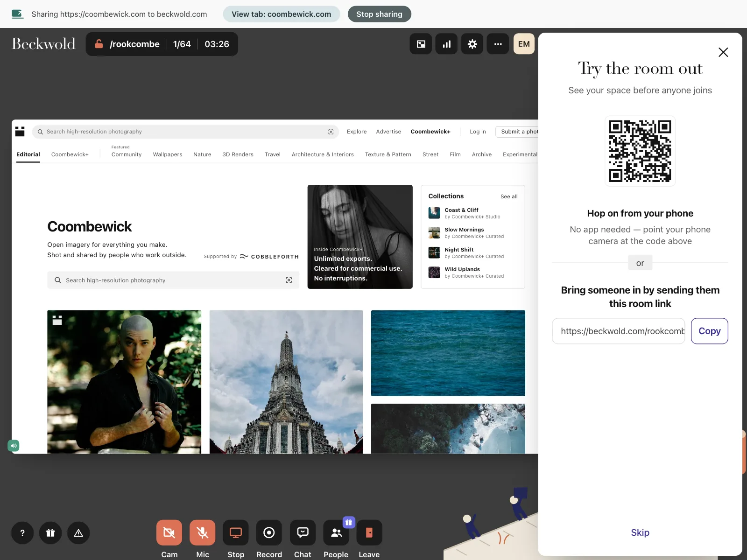Image resolution: width=747 pixels, height=560 pixels.
Task: Open the Advertise link
Action: coord(388,132)
